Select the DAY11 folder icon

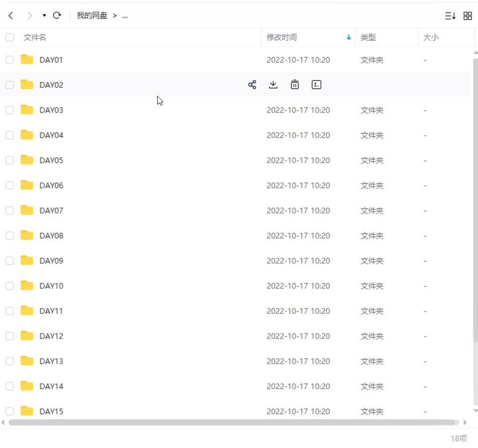point(27,310)
